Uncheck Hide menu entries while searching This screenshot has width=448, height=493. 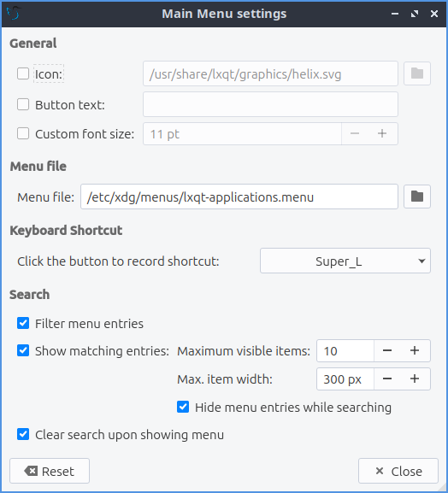click(x=183, y=407)
